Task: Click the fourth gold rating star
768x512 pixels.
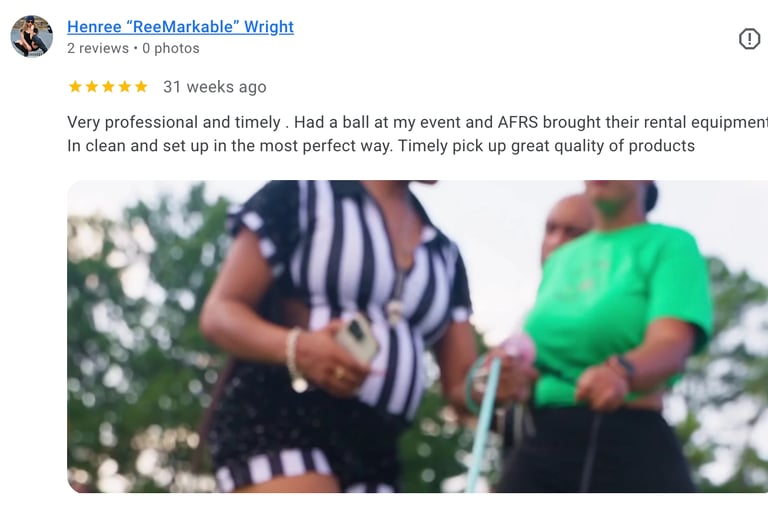Action: [x=125, y=87]
